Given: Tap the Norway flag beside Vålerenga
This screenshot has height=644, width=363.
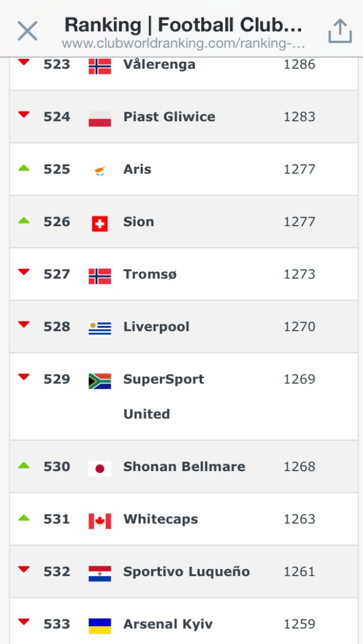Looking at the screenshot, I should click(x=100, y=66).
